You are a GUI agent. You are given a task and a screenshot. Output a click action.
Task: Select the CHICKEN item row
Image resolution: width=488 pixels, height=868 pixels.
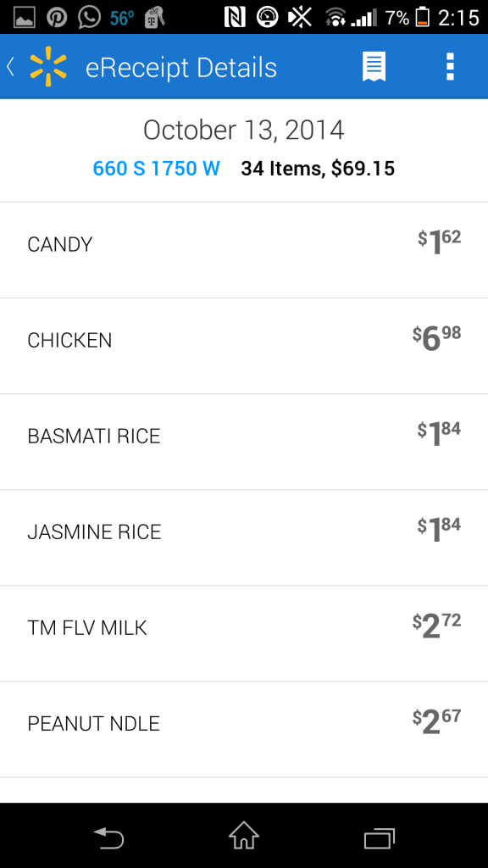click(x=244, y=346)
